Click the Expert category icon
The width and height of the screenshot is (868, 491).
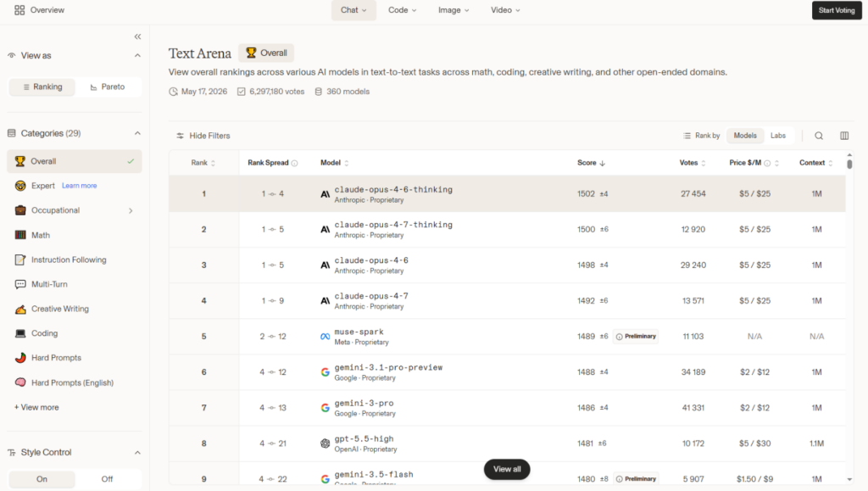(x=20, y=186)
